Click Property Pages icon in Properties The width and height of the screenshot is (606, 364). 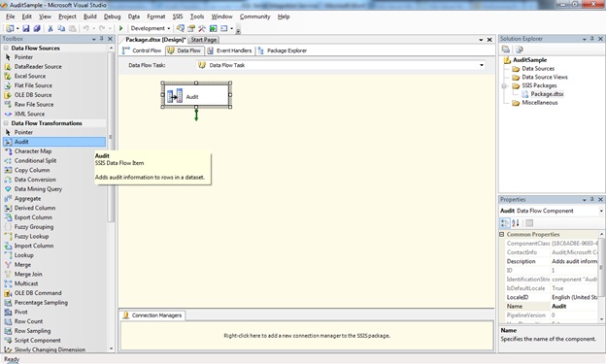tap(529, 223)
